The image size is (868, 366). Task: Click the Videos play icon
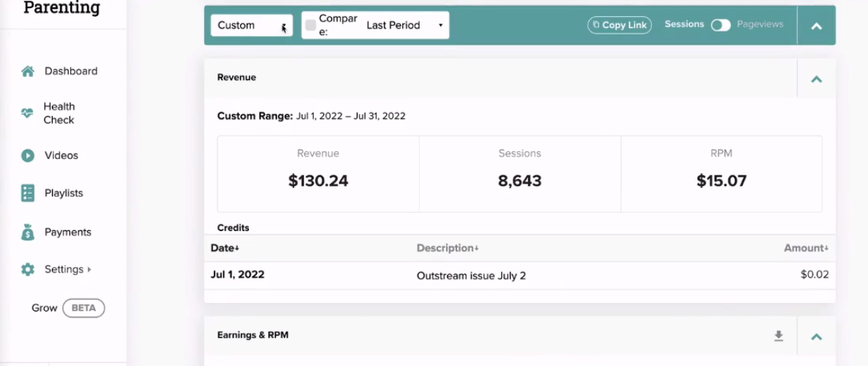pyautogui.click(x=28, y=155)
